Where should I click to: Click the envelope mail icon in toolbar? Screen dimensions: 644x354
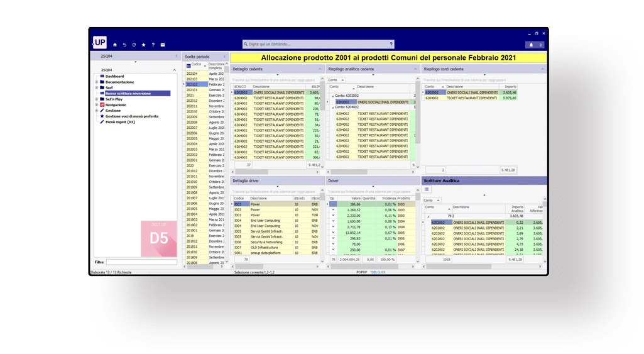pyautogui.click(x=162, y=45)
